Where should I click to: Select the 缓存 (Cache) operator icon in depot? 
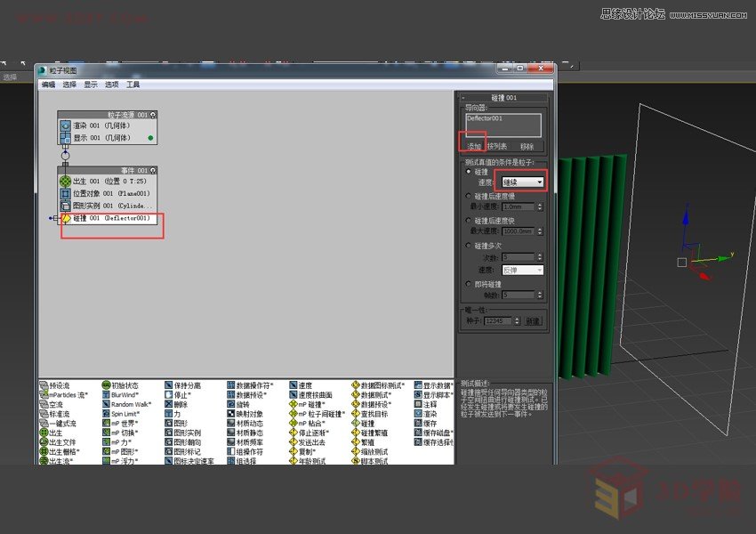(419, 422)
